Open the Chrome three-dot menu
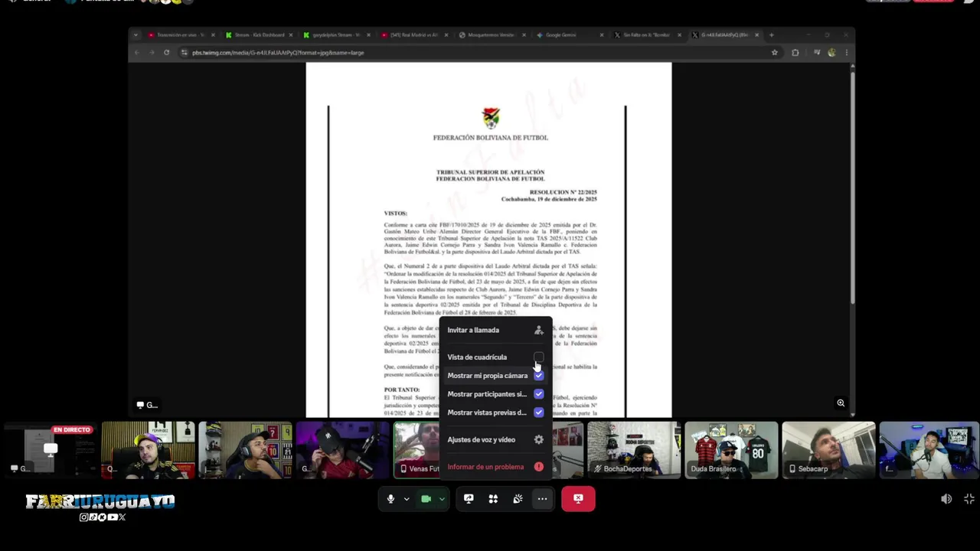 point(846,53)
